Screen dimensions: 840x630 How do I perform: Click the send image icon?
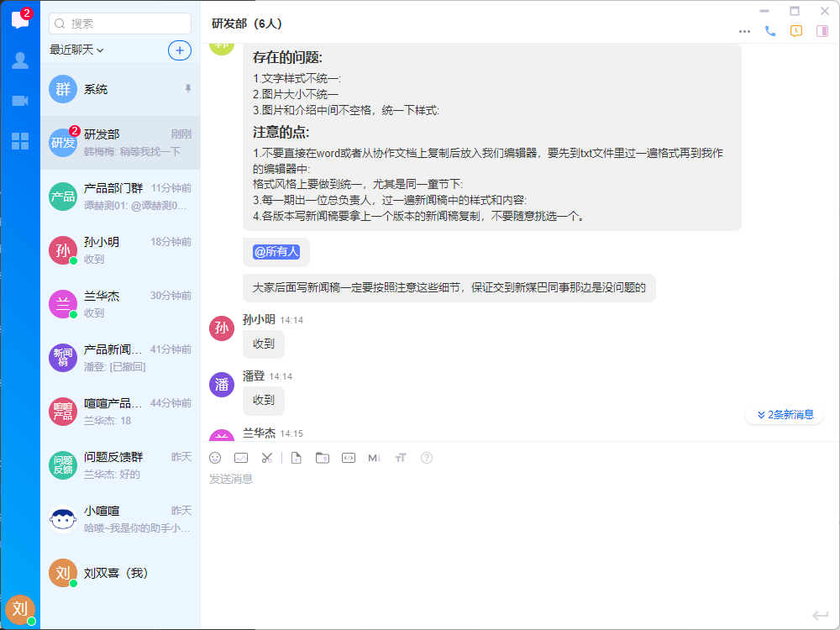click(241, 458)
